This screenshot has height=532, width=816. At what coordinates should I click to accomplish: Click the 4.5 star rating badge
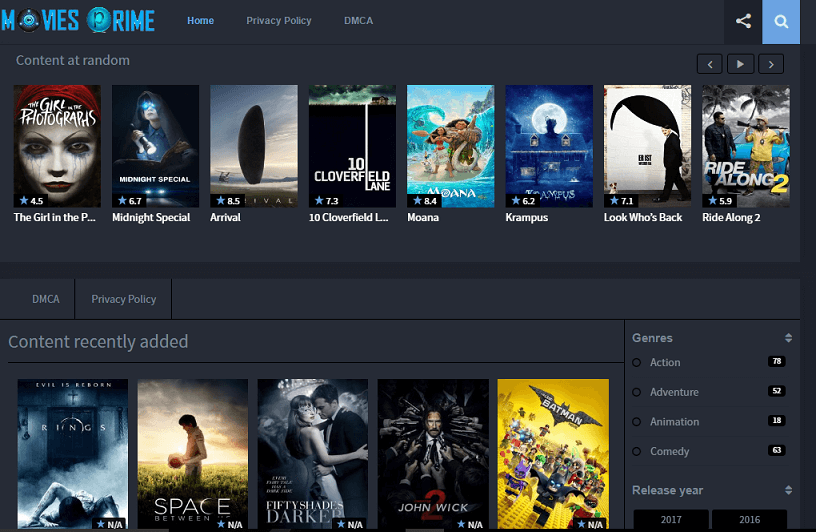click(31, 200)
